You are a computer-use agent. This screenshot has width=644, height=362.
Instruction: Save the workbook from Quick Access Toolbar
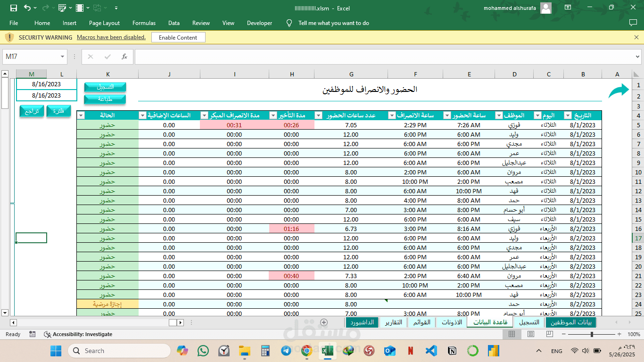[13, 8]
